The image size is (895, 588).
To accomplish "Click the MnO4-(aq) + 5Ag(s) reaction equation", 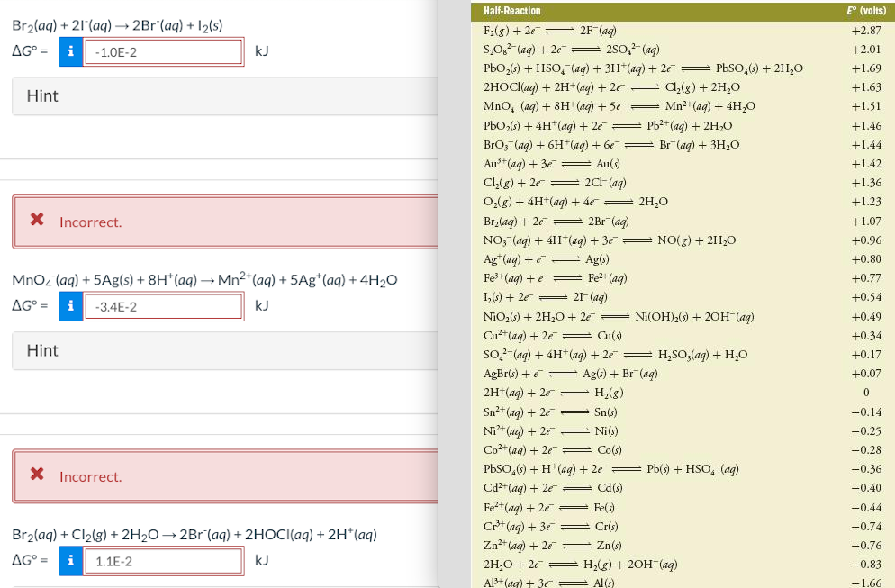I will pyautogui.click(x=205, y=280).
